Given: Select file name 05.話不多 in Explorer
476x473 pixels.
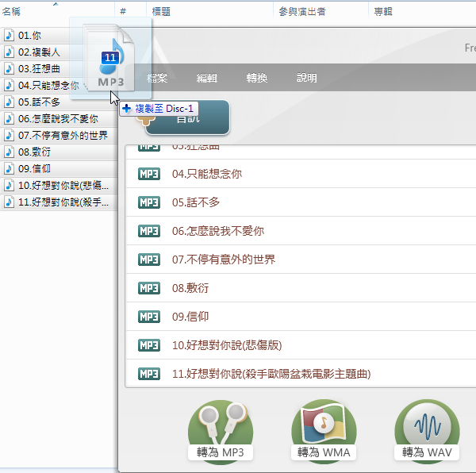Looking at the screenshot, I should [39, 102].
